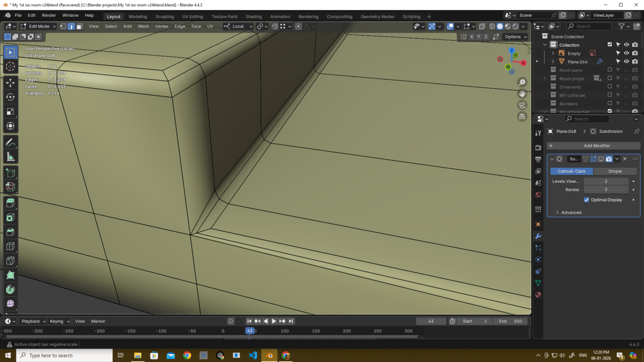Switch to the Sculpting workspace tab

pyautogui.click(x=165, y=17)
